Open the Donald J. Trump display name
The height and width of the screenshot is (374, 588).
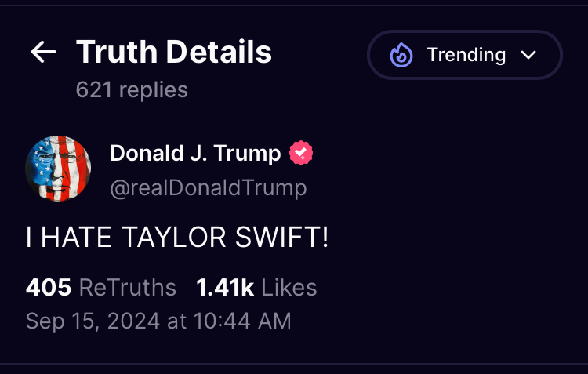[195, 154]
